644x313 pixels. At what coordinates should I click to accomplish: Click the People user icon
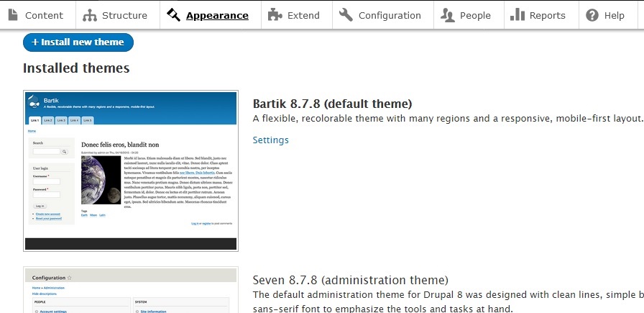point(448,15)
